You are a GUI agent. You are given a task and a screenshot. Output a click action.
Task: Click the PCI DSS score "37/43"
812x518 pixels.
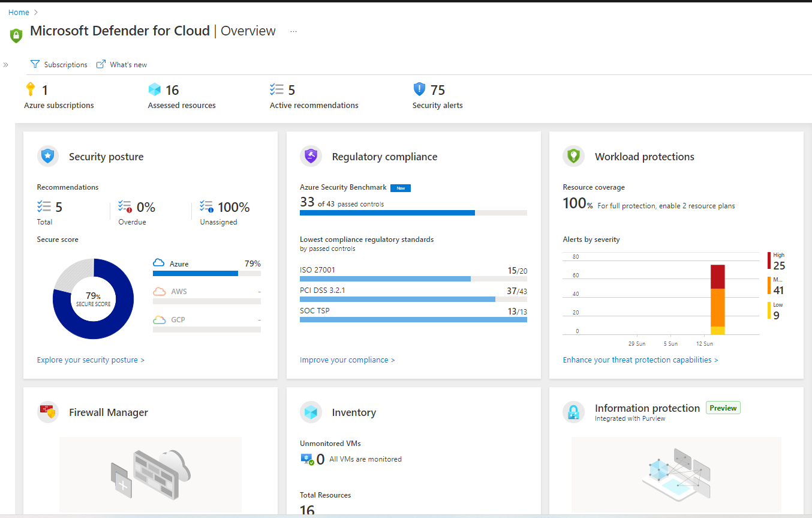click(x=517, y=291)
